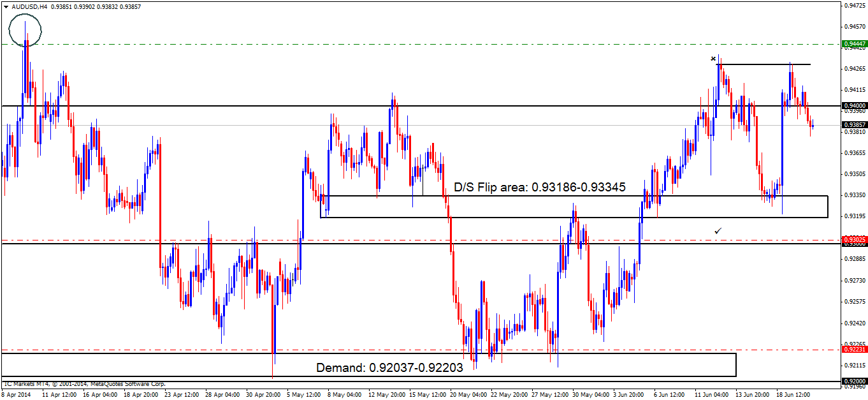Click 0.94725 on the price axis
868x400 pixels.
(854, 5)
